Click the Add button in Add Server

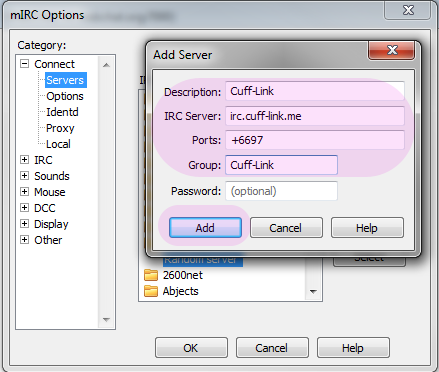pos(205,228)
